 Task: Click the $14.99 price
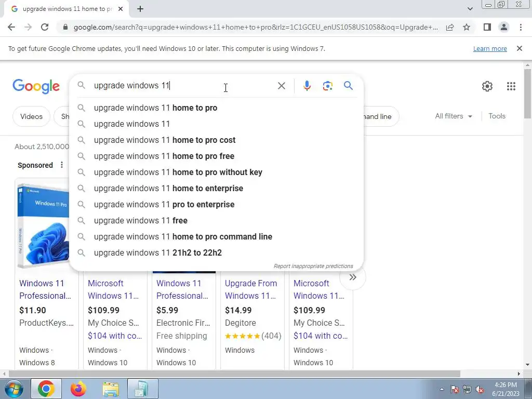pyautogui.click(x=238, y=310)
